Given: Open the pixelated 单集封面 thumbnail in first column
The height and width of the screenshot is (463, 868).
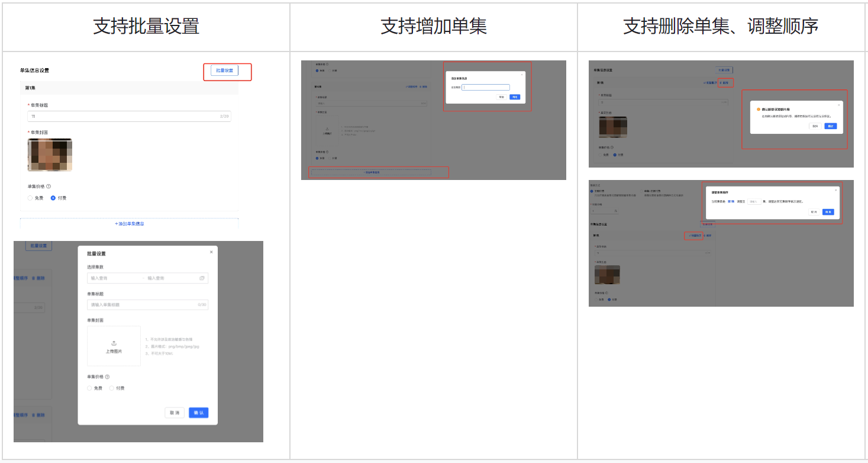Looking at the screenshot, I should tap(50, 155).
